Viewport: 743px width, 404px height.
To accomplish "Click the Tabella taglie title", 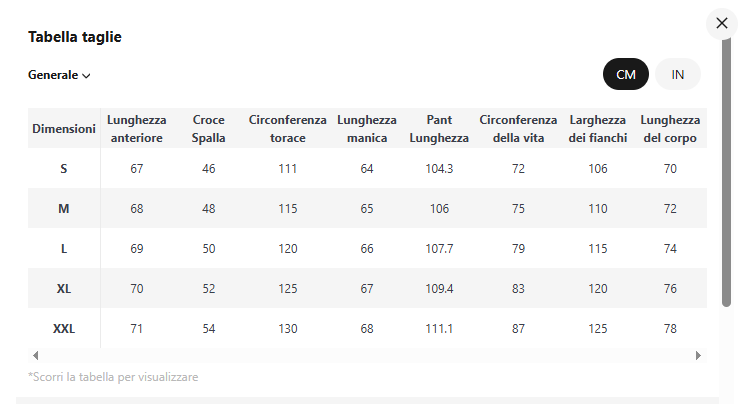I will 75,37.
